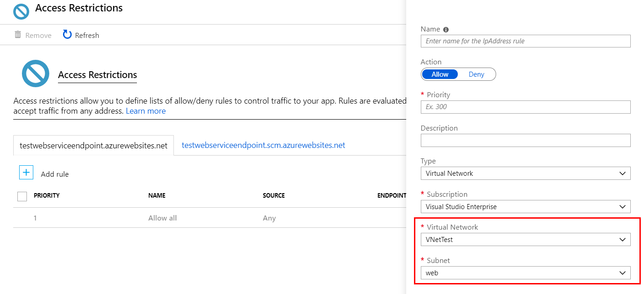Switch to the testwebserviceendpoint.scm.azurewebsites.net tab
The width and height of the screenshot is (644, 294).
click(x=263, y=145)
